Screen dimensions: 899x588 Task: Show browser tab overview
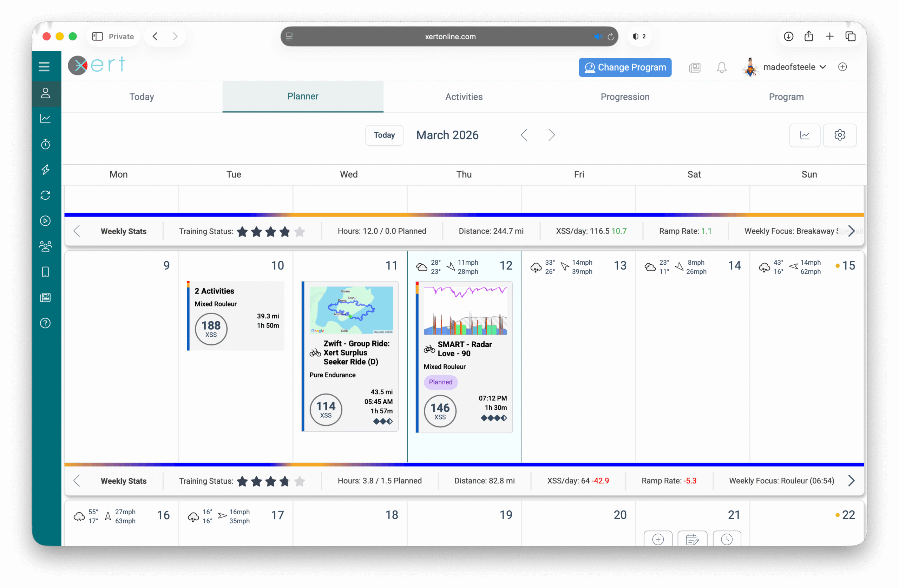pos(850,36)
